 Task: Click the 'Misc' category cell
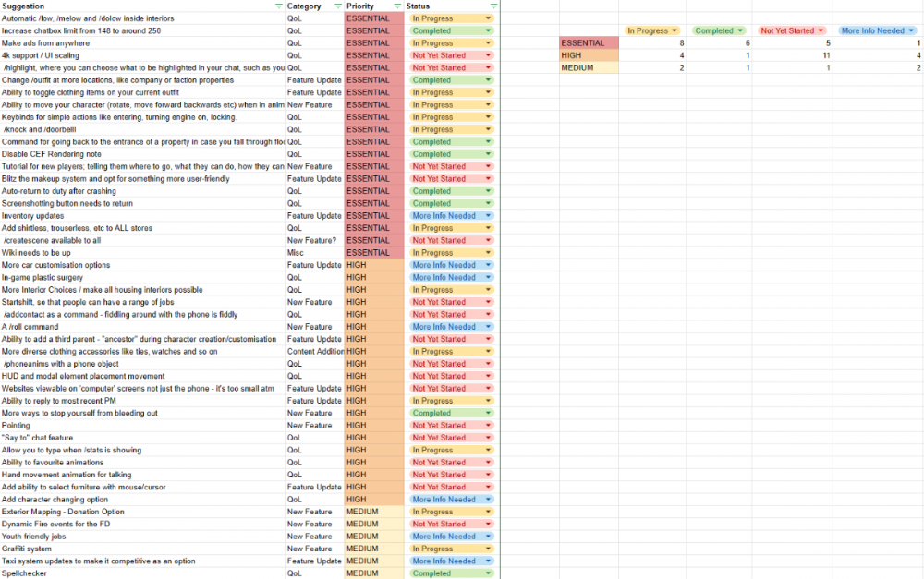(x=314, y=253)
